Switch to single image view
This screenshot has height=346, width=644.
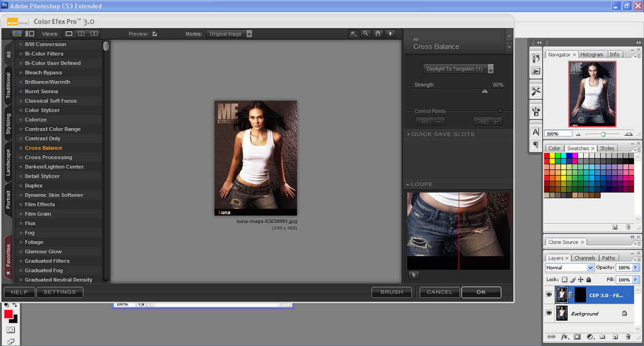coord(69,33)
